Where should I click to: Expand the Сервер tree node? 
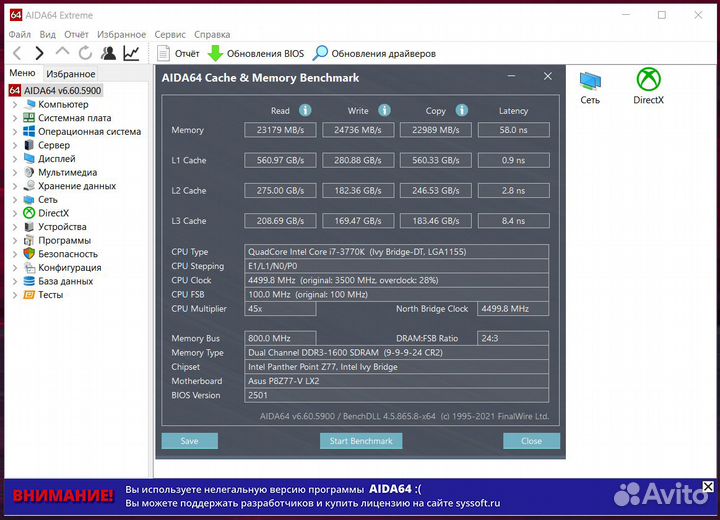coord(15,146)
